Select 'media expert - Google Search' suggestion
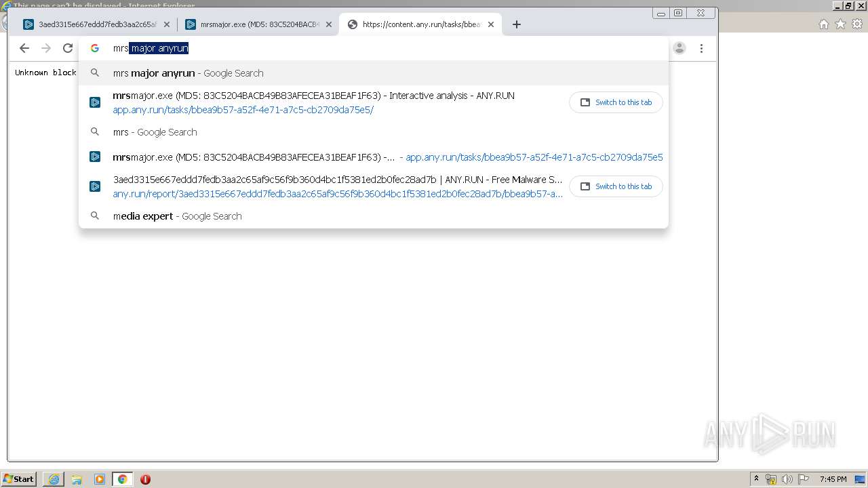 [374, 216]
